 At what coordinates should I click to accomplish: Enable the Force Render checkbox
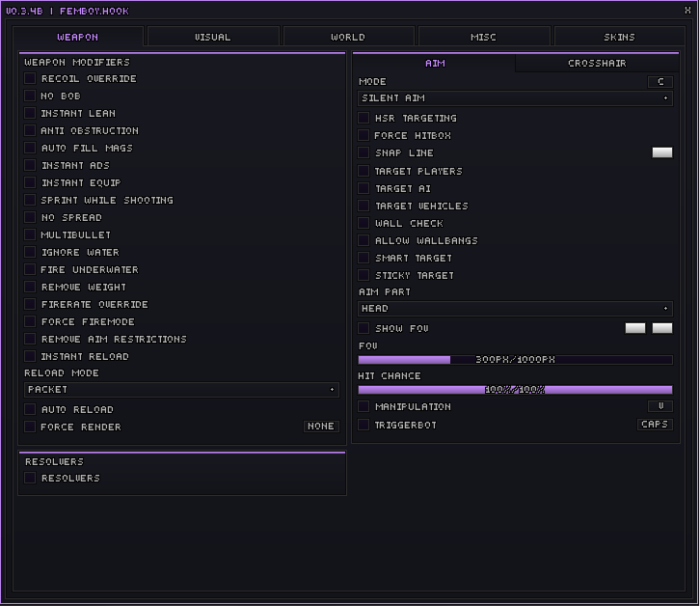click(30, 427)
